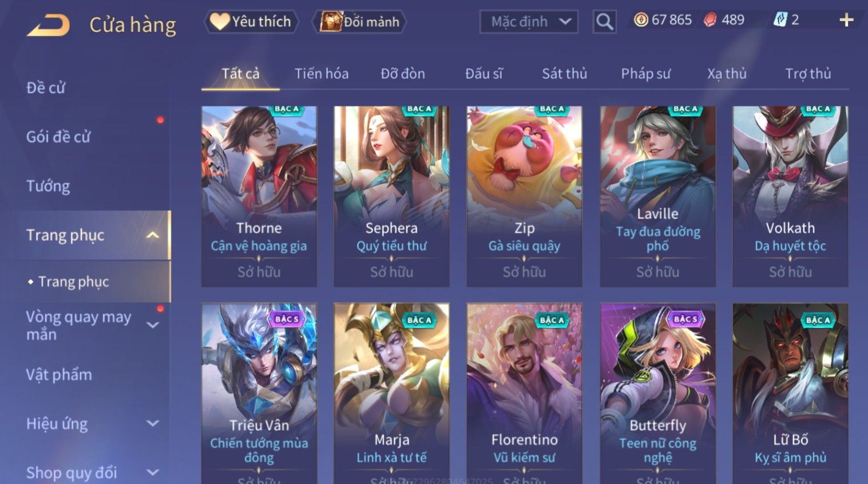This screenshot has height=484, width=868.
Task: Open Đổi mảnh shard exchange
Action: pos(360,22)
